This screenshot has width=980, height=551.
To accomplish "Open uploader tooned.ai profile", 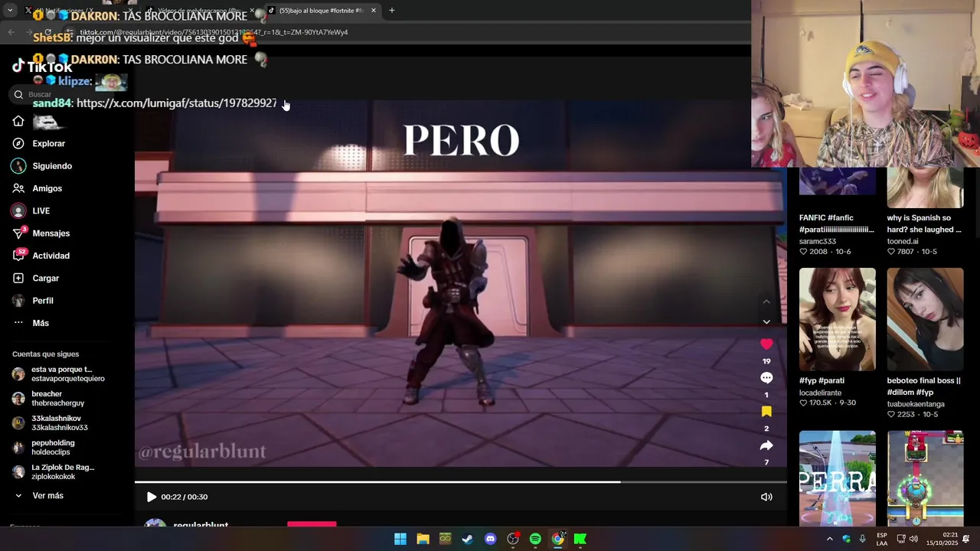I will (x=903, y=241).
